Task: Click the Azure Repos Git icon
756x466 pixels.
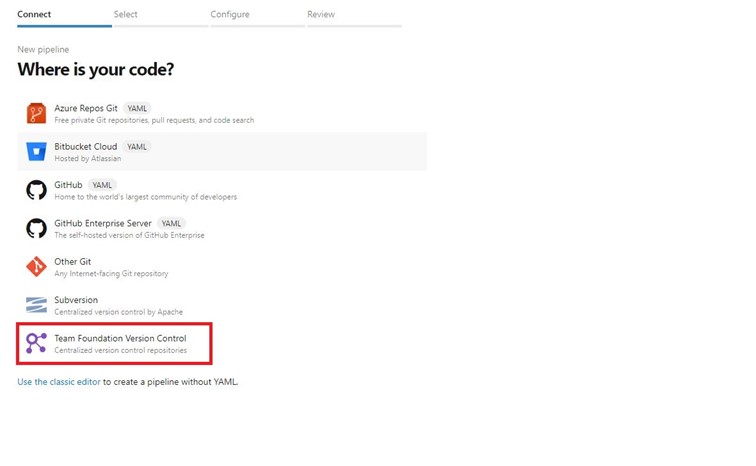Action: [x=36, y=114]
